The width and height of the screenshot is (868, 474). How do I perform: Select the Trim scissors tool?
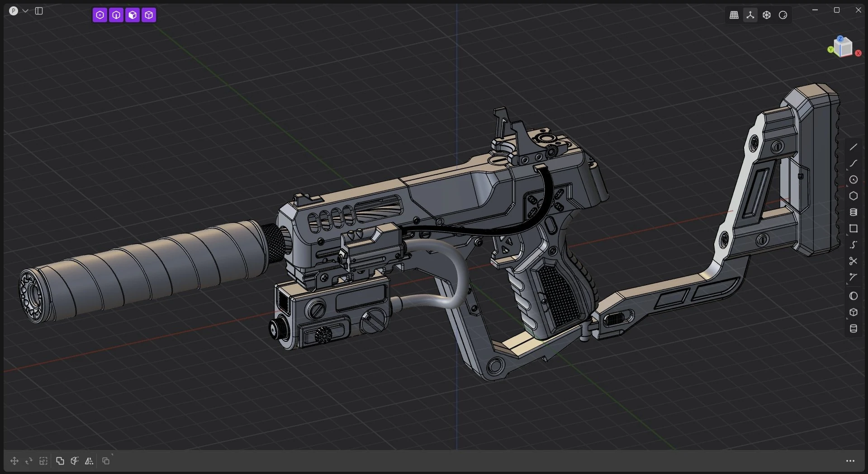tap(853, 261)
